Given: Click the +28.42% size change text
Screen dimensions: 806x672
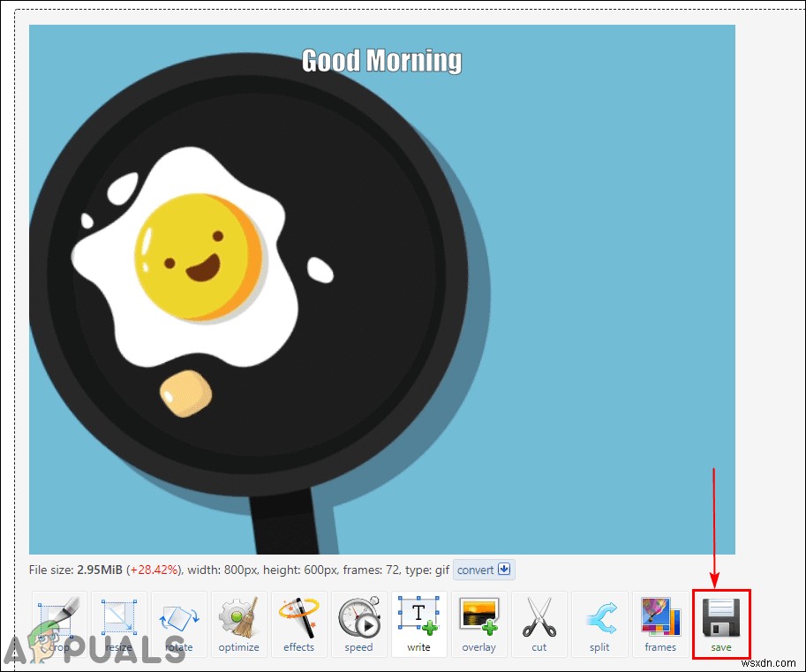Looking at the screenshot, I should coord(154,570).
